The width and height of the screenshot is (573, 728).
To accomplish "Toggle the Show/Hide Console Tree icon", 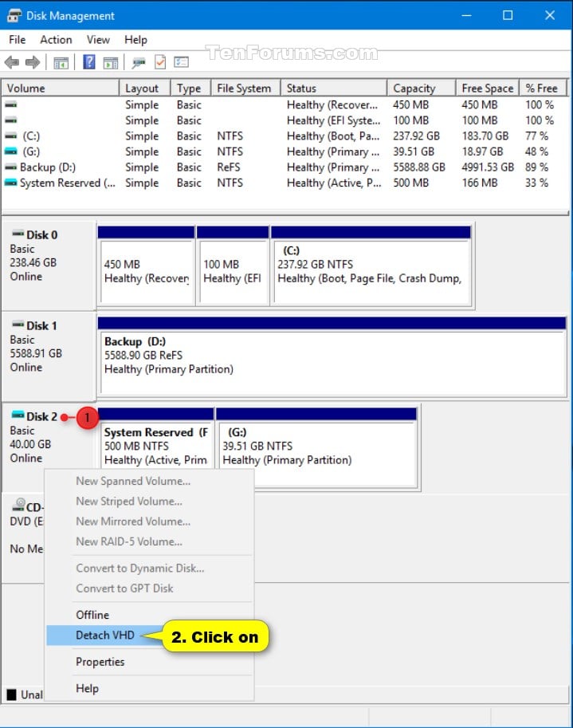I will click(x=61, y=63).
